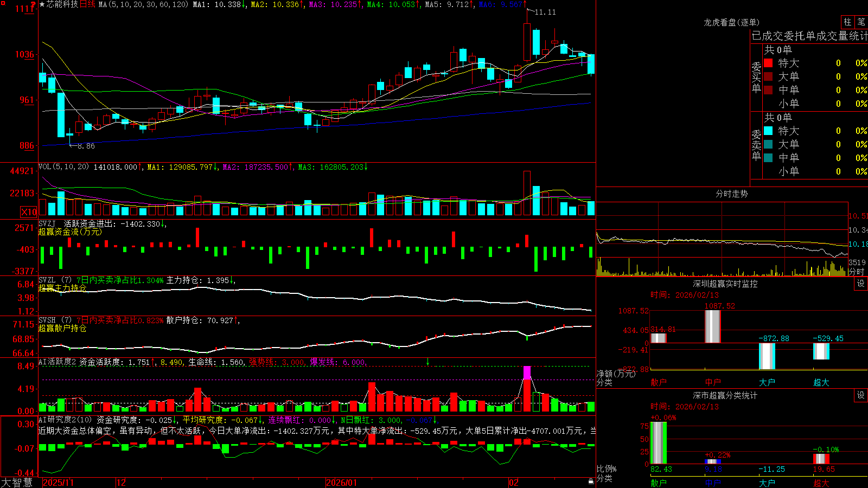Click the low price label 8.86
This screenshot has width=868, height=488.
click(x=86, y=146)
